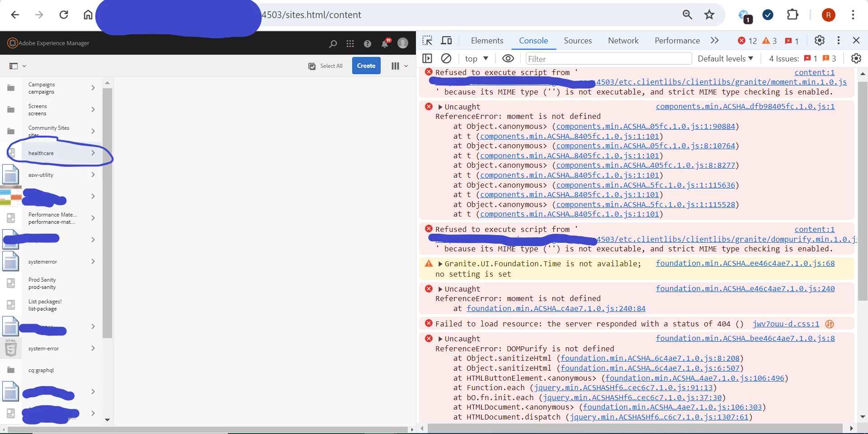Click the AEM column vertical scrollbar
The width and height of the screenshot is (868, 434).
pyautogui.click(x=107, y=213)
